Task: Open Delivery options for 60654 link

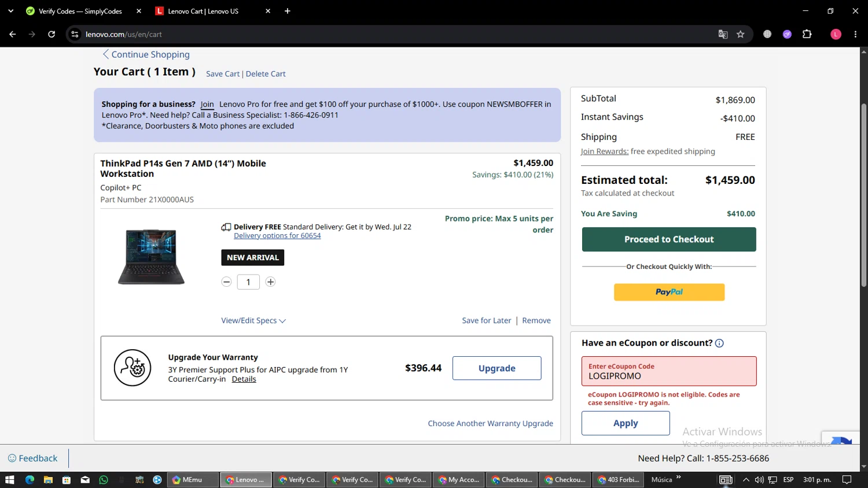Action: (x=277, y=236)
